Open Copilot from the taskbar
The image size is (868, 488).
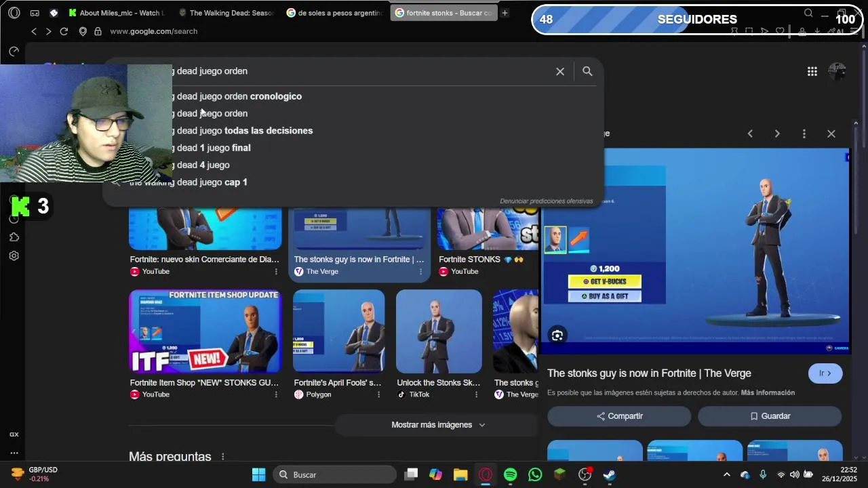(x=435, y=474)
